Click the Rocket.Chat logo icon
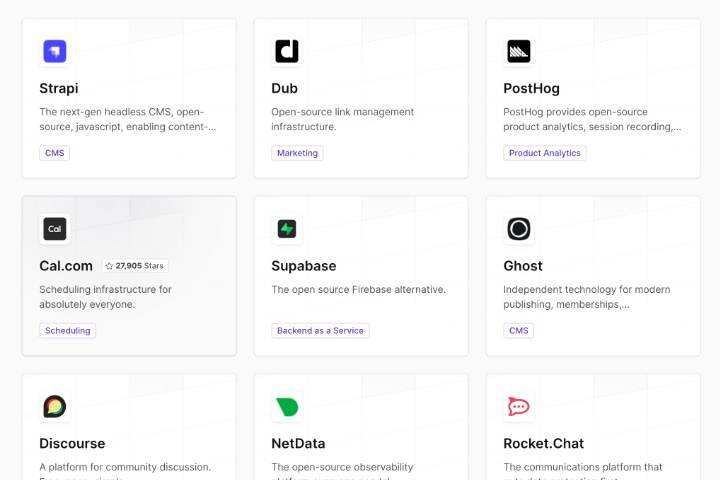 pos(518,407)
